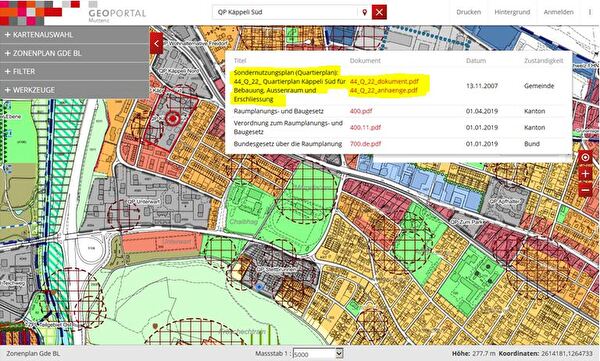
Task: Open the three-dot overflow menu at top right
Action: pyautogui.click(x=590, y=12)
